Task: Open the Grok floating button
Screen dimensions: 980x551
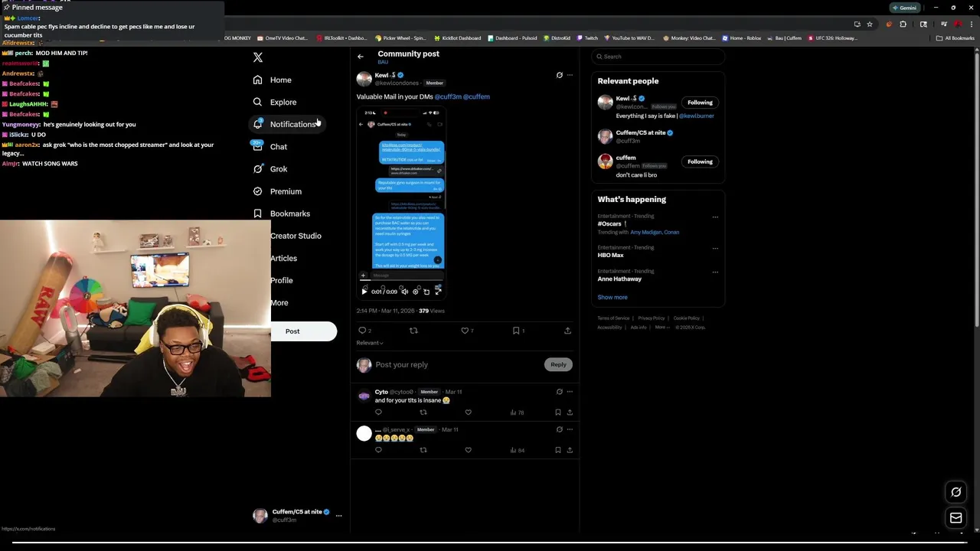Action: coord(955,492)
